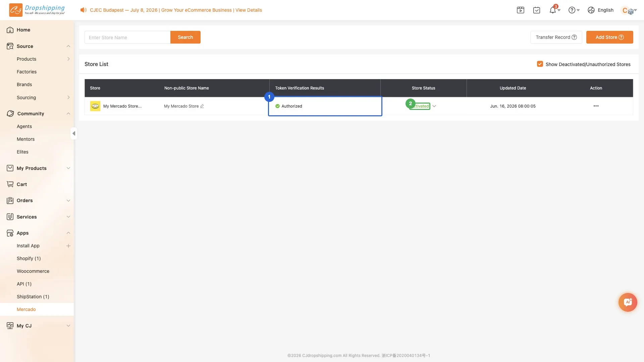The height and width of the screenshot is (362, 644).
Task: Open the calendar check-in icon
Action: (x=537, y=10)
